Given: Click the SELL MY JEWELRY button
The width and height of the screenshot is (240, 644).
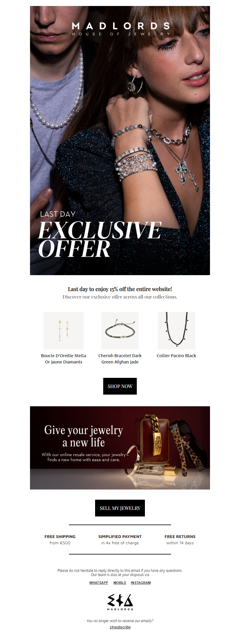Looking at the screenshot, I should coord(120,508).
